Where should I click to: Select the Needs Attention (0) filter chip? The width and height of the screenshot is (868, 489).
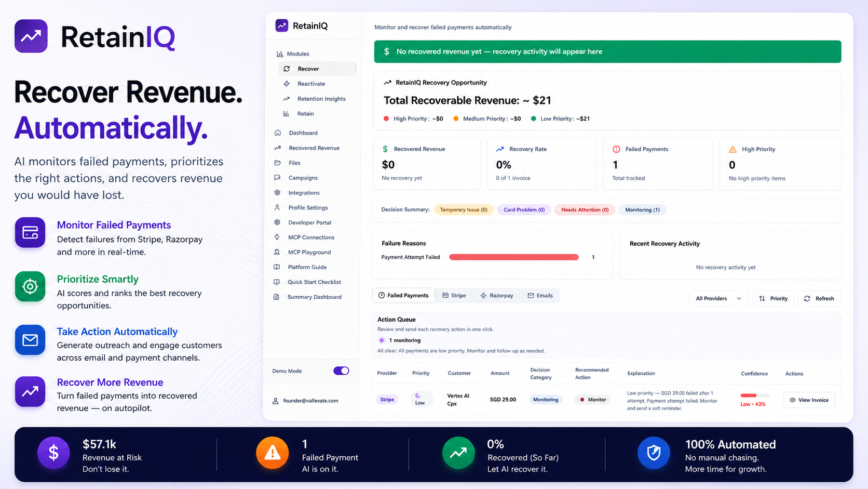585,210
